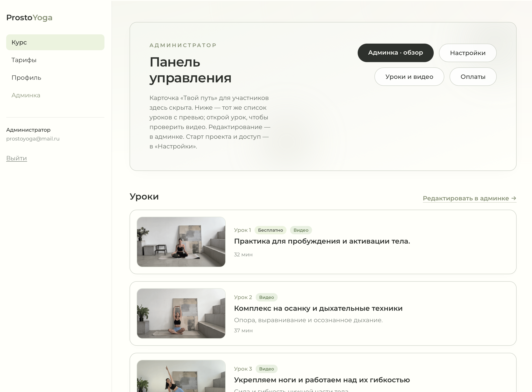Viewport: 532px width, 392px height.
Task: Click the Урок 2 label
Action: point(243,297)
